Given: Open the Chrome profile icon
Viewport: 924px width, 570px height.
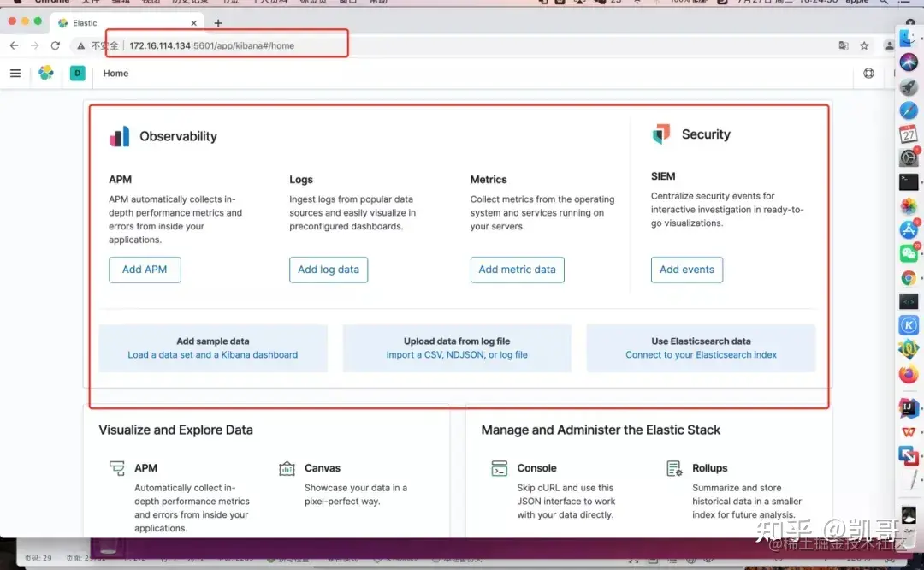Looking at the screenshot, I should click(x=889, y=45).
